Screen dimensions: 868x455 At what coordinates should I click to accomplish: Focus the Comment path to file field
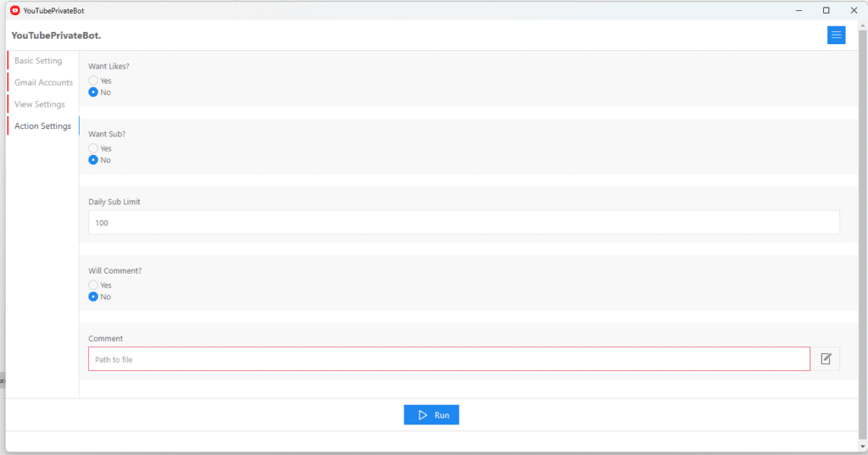449,359
